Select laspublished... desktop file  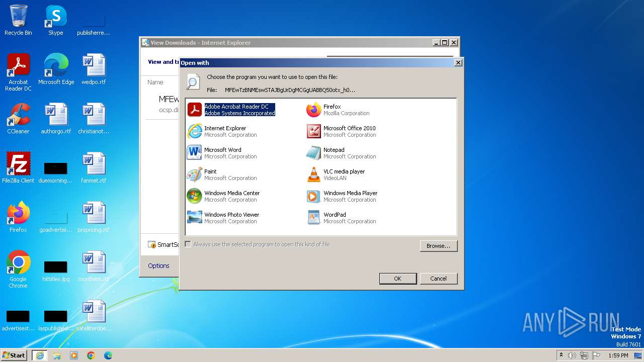pos(56,321)
